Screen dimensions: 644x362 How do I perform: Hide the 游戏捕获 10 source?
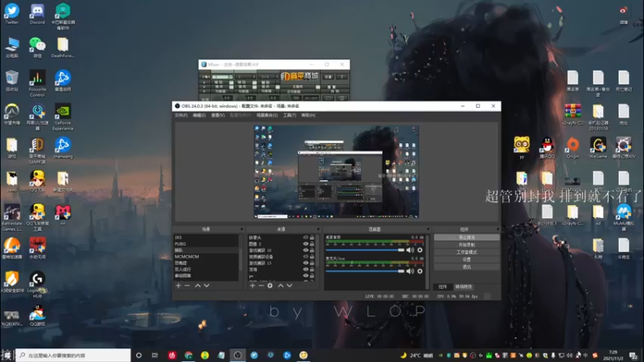tap(306, 250)
